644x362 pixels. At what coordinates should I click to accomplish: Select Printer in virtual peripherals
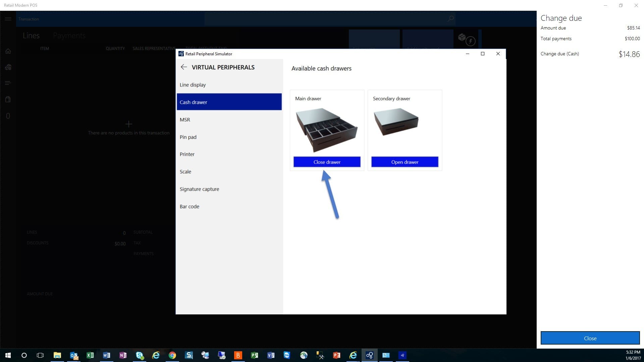[187, 154]
